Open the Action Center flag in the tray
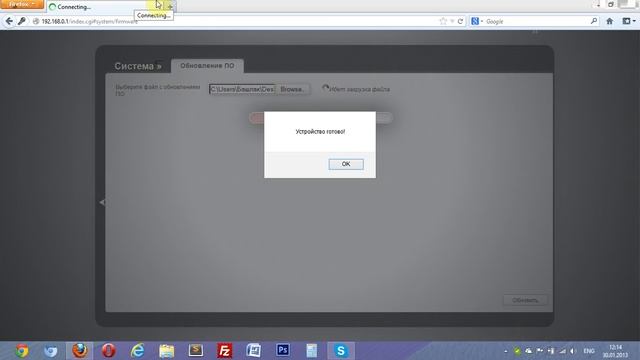 [540, 351]
